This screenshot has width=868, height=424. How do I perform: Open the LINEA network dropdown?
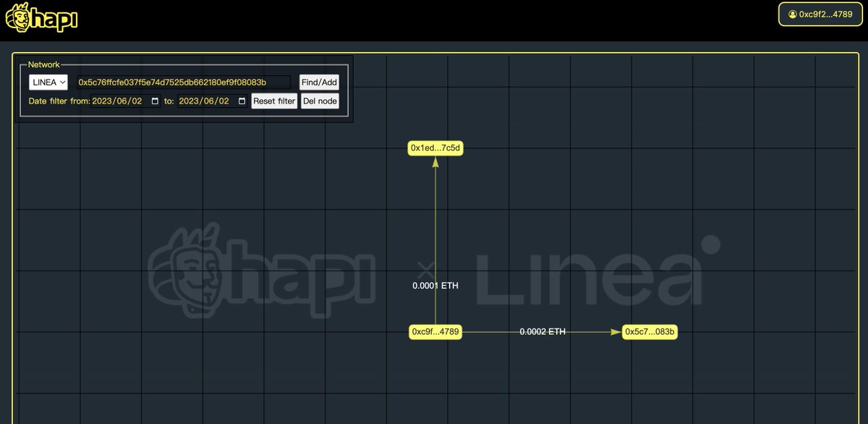[48, 82]
